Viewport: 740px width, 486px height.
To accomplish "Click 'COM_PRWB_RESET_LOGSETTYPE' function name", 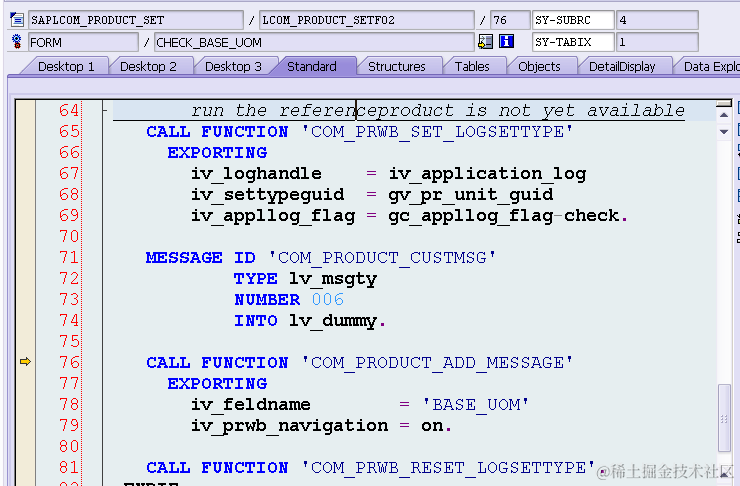I will coord(448,468).
